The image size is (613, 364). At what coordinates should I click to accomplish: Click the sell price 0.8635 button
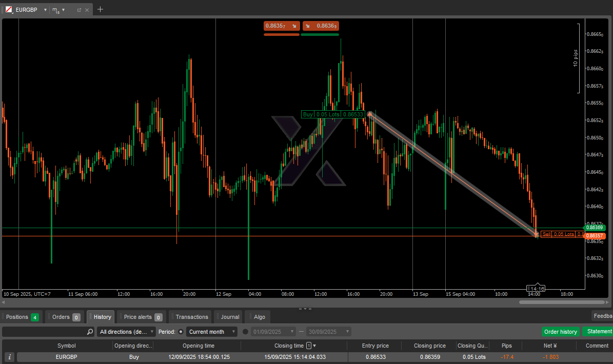[281, 26]
